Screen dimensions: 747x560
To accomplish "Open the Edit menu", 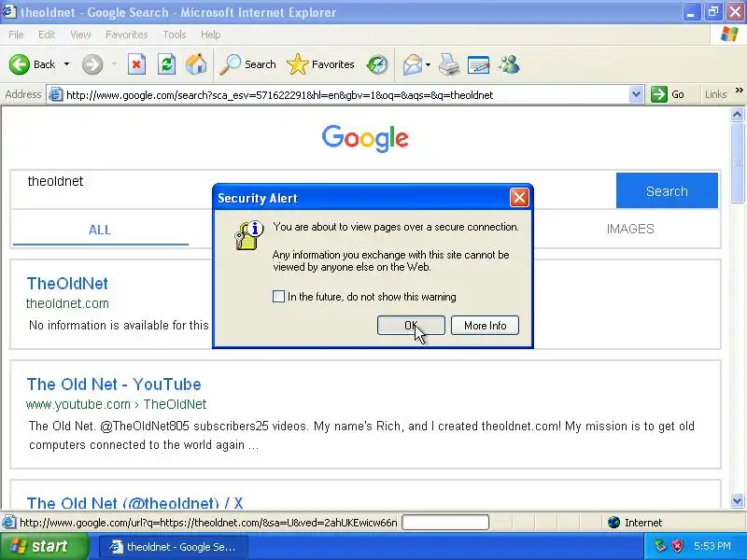I will coord(47,35).
